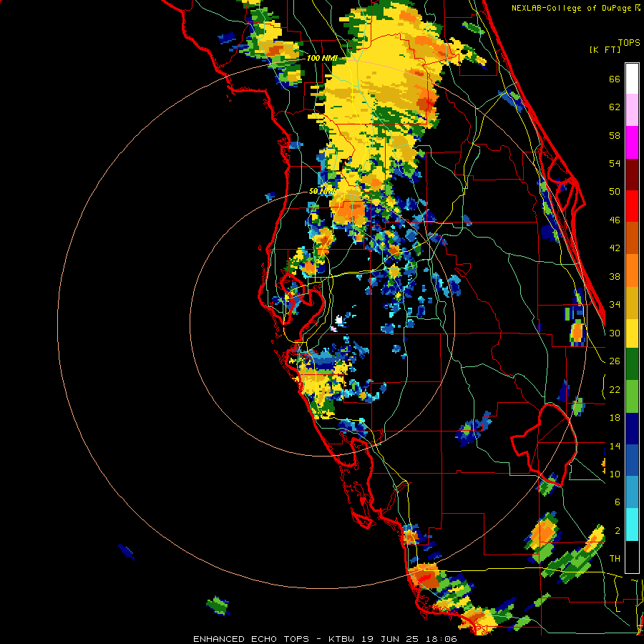Click the ENHANCED ECHO TOPS caption text

[x=251, y=639]
